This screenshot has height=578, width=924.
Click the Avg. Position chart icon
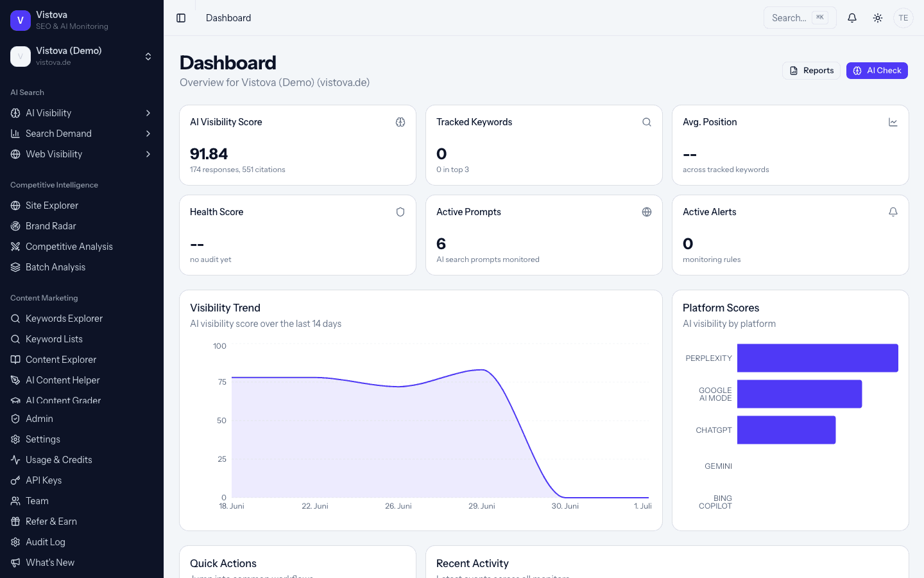893,122
